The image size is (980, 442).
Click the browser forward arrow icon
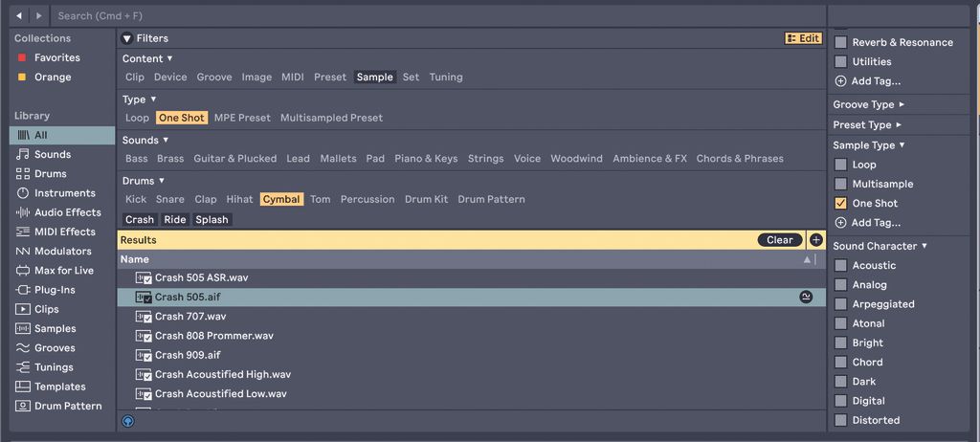point(38,16)
